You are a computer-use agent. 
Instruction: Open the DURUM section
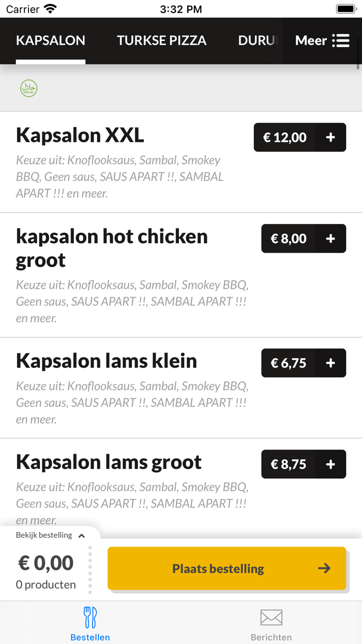(257, 41)
